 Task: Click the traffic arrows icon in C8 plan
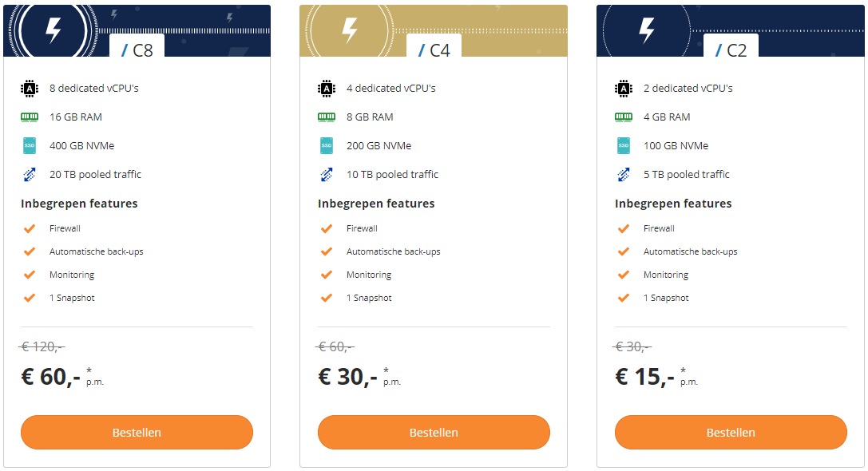click(x=30, y=175)
